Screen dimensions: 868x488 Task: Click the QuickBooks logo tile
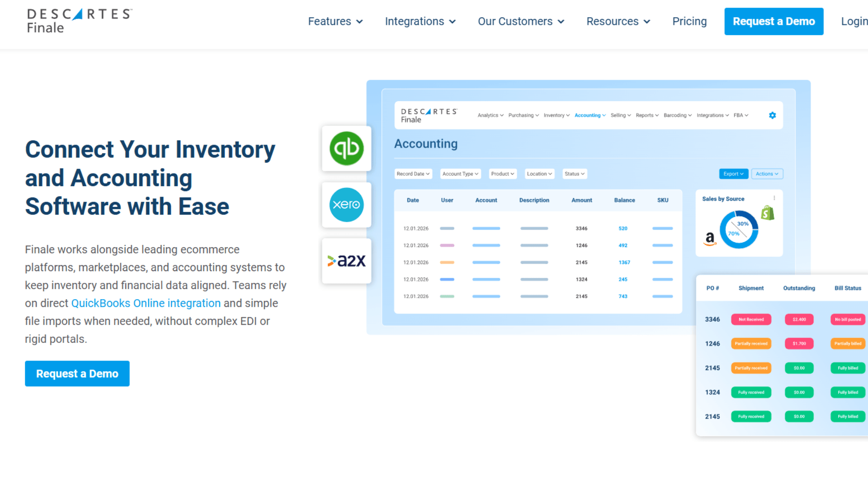(x=347, y=148)
